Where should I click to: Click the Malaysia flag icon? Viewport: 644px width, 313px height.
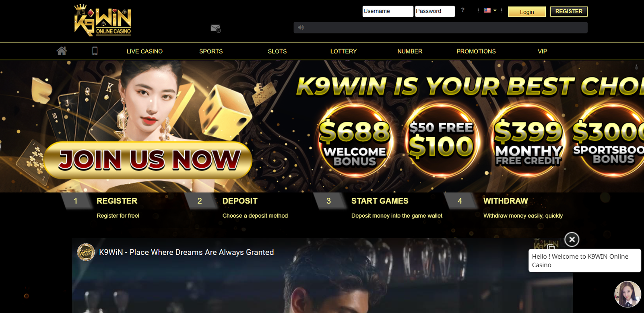pyautogui.click(x=487, y=10)
